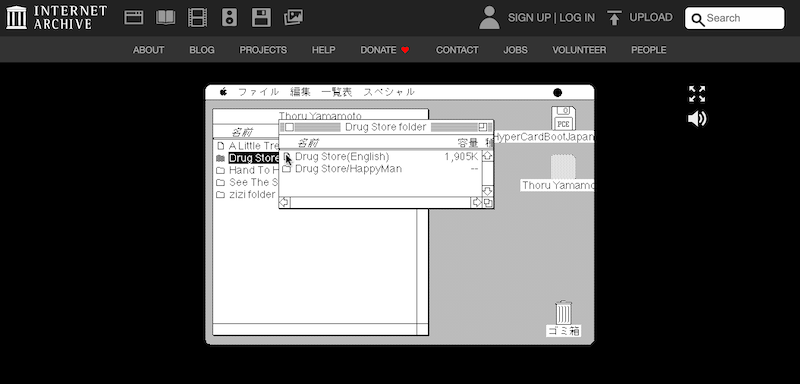Viewport: 800px width, 384px height.
Task: Click the Drug Store folder window close box
Action: pos(289,127)
